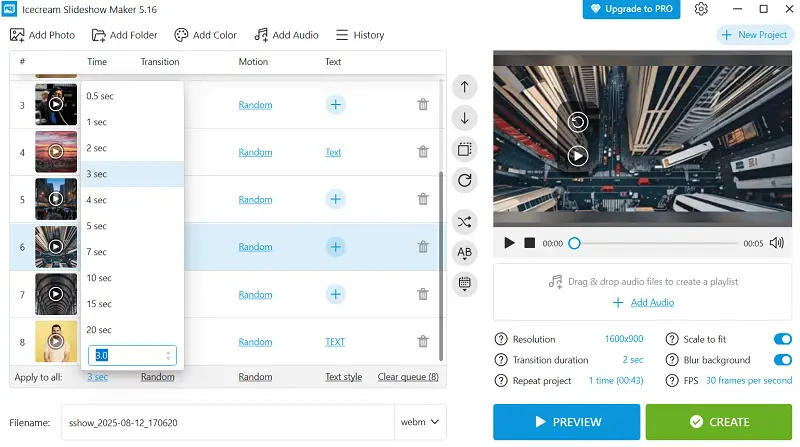Open the webm format dropdown
The height and width of the screenshot is (447, 800).
[x=421, y=422]
